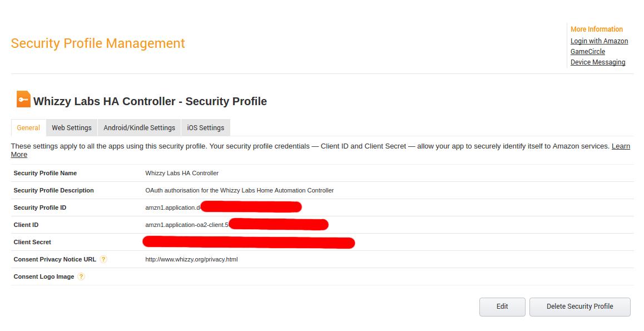
Task: Click the Security Profile Description text
Action: pos(240,190)
